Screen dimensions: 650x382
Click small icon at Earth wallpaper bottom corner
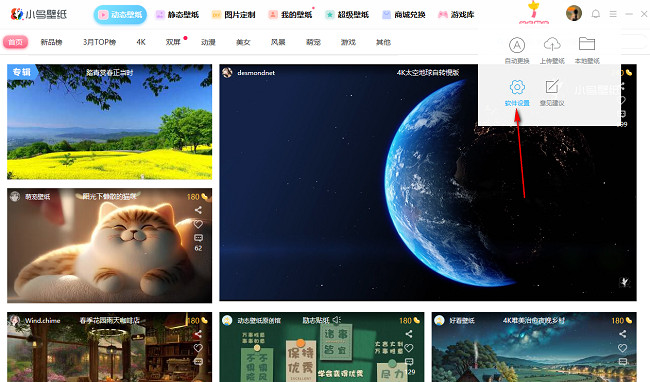(x=624, y=283)
